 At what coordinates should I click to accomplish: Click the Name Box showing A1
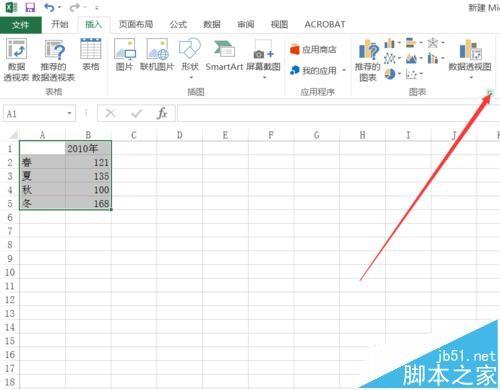[34, 114]
